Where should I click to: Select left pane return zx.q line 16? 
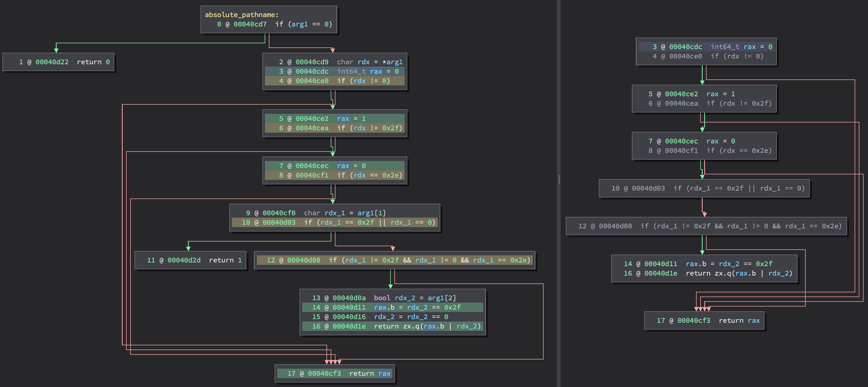(x=392, y=326)
